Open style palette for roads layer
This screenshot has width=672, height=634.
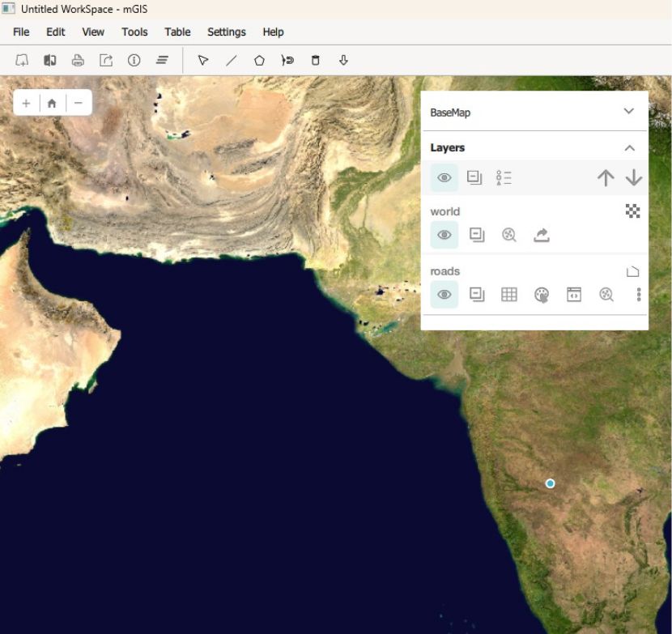(x=542, y=295)
